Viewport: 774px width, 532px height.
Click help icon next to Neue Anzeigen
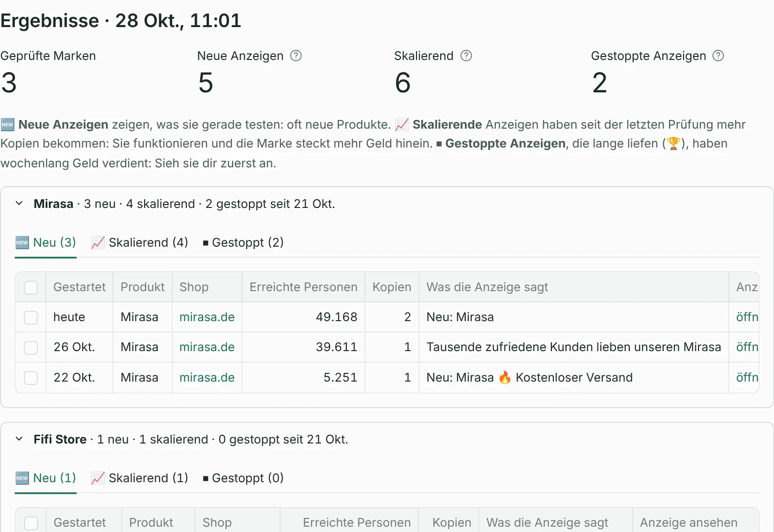pyautogui.click(x=296, y=56)
